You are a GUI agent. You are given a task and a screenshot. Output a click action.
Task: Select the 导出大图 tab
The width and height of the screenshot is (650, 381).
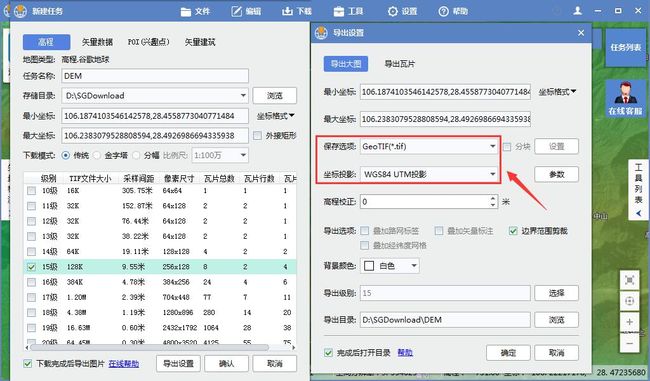coord(346,64)
